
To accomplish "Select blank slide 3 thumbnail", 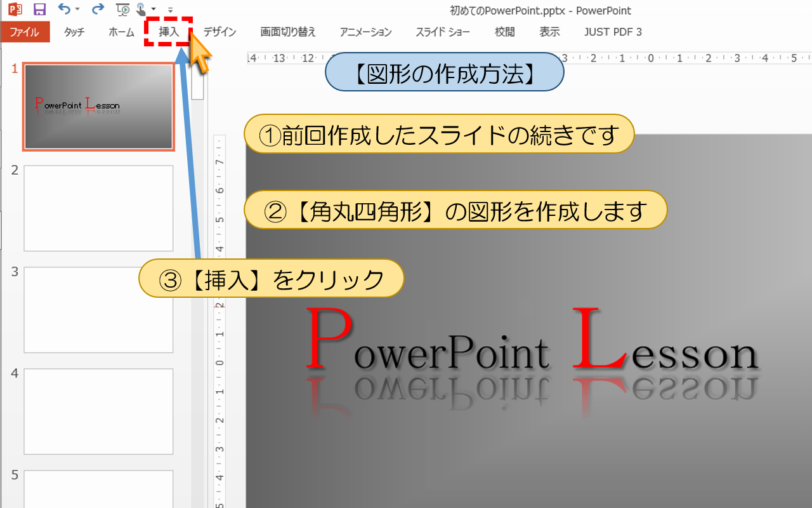I will coord(98,310).
